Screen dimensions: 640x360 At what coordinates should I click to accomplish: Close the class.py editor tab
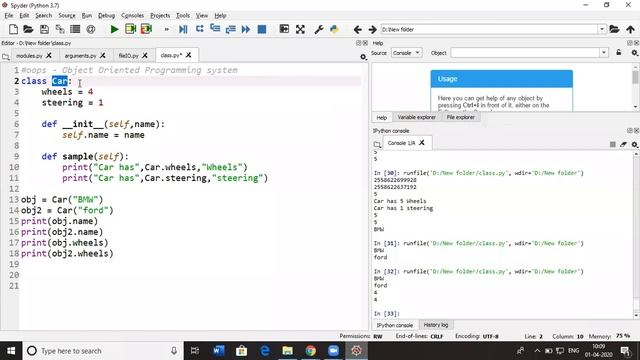189,55
